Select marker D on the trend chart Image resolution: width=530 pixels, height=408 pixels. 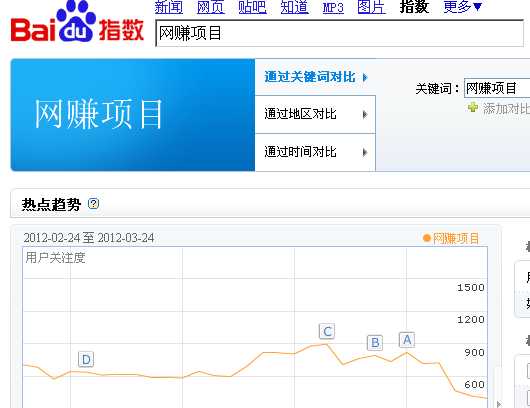pyautogui.click(x=86, y=359)
